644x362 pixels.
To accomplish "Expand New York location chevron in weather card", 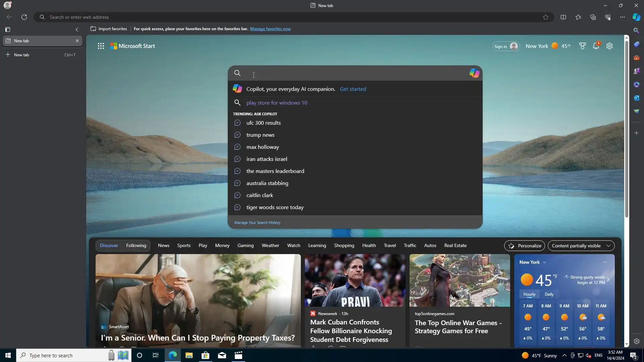I will (x=544, y=262).
